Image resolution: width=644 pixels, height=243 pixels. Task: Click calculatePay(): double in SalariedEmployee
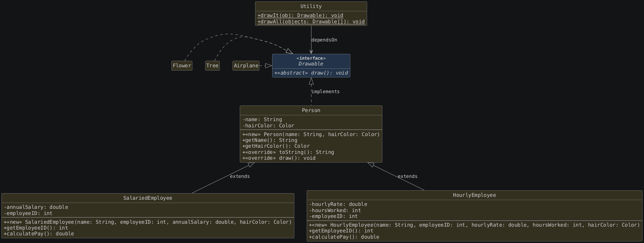click(x=39, y=234)
